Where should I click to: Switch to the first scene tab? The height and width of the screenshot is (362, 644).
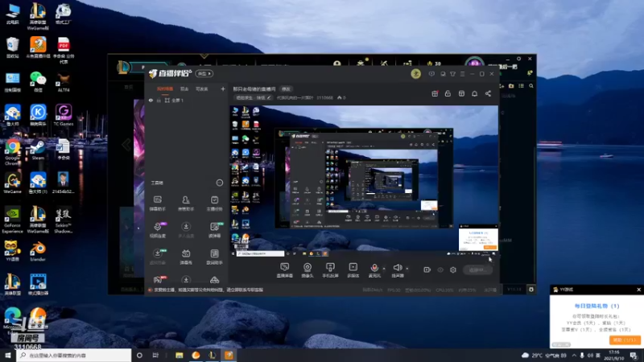[165, 89]
